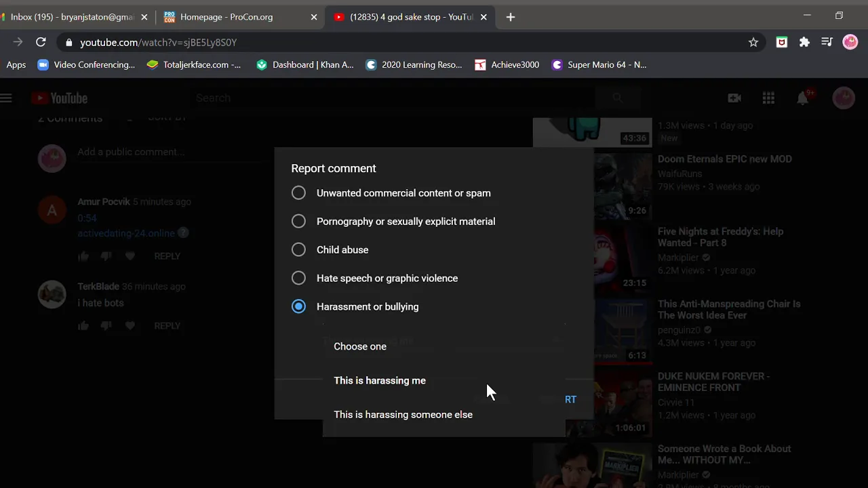Open a new tab with the plus button

pyautogui.click(x=511, y=17)
